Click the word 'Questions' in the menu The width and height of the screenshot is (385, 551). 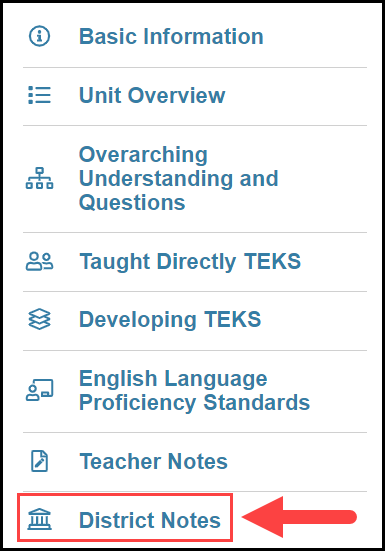tap(132, 203)
